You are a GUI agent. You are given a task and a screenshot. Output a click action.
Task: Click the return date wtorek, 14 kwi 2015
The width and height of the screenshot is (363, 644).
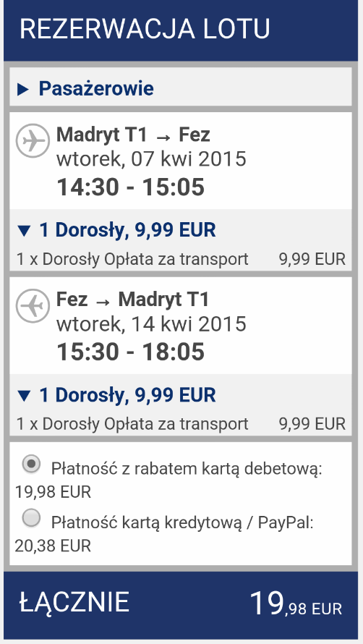[x=151, y=324]
